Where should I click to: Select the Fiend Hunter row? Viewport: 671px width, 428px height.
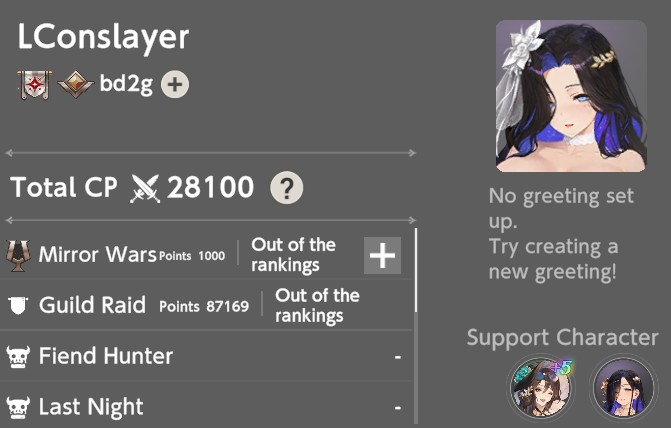(x=206, y=356)
